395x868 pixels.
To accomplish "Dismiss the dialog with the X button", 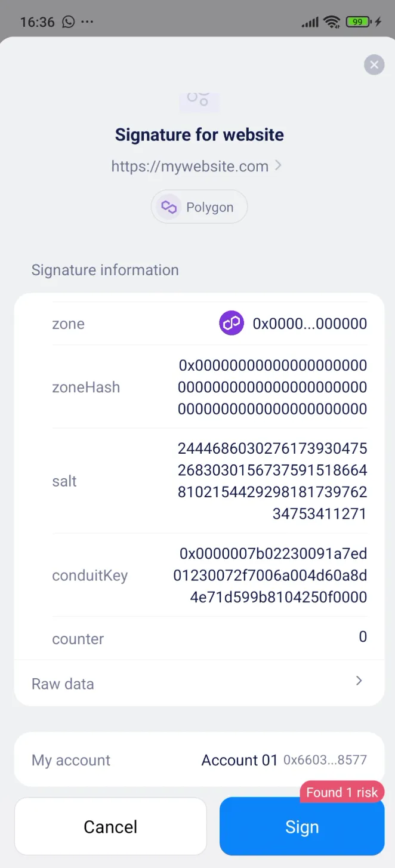I will 374,64.
